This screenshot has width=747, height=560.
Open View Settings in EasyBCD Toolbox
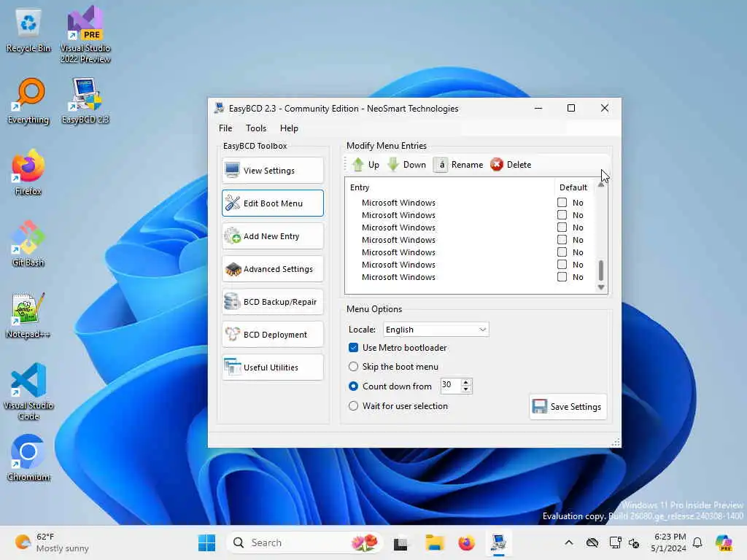[x=273, y=171]
